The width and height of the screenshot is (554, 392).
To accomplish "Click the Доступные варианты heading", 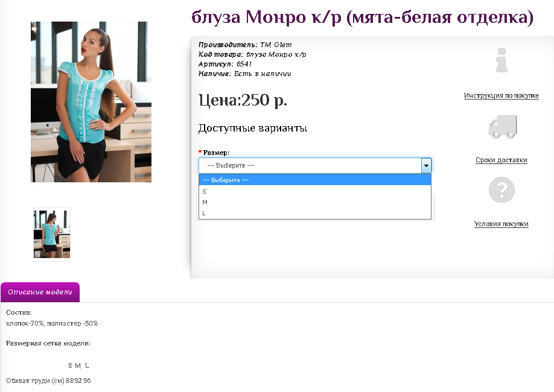I will 253,128.
